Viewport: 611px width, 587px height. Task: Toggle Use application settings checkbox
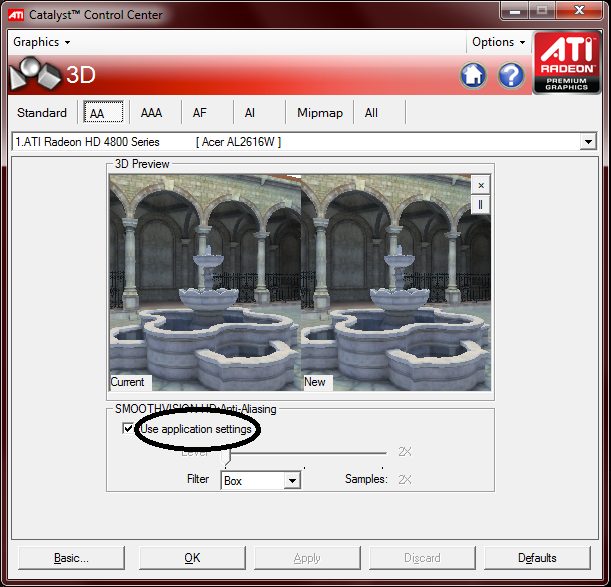click(127, 429)
